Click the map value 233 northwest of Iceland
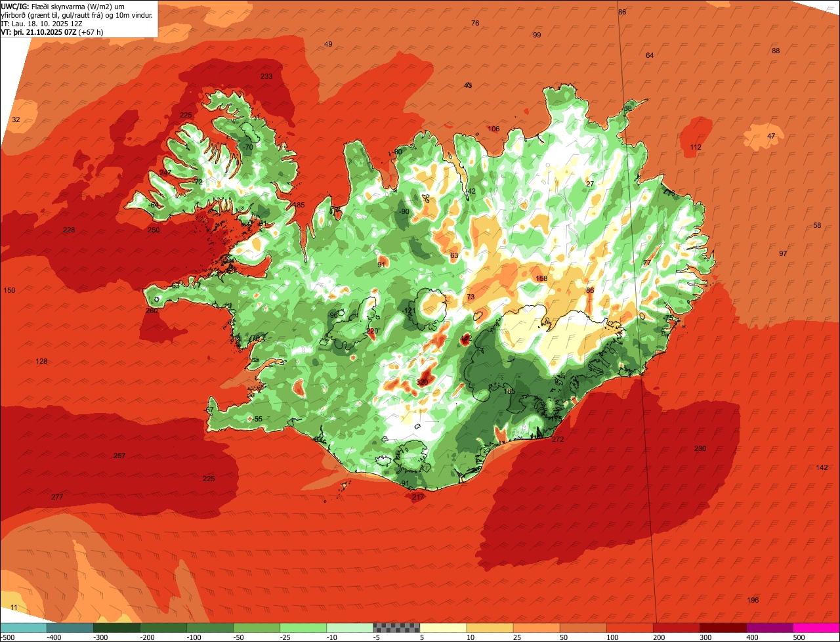Viewport: 840px width, 642px height. coord(266,76)
